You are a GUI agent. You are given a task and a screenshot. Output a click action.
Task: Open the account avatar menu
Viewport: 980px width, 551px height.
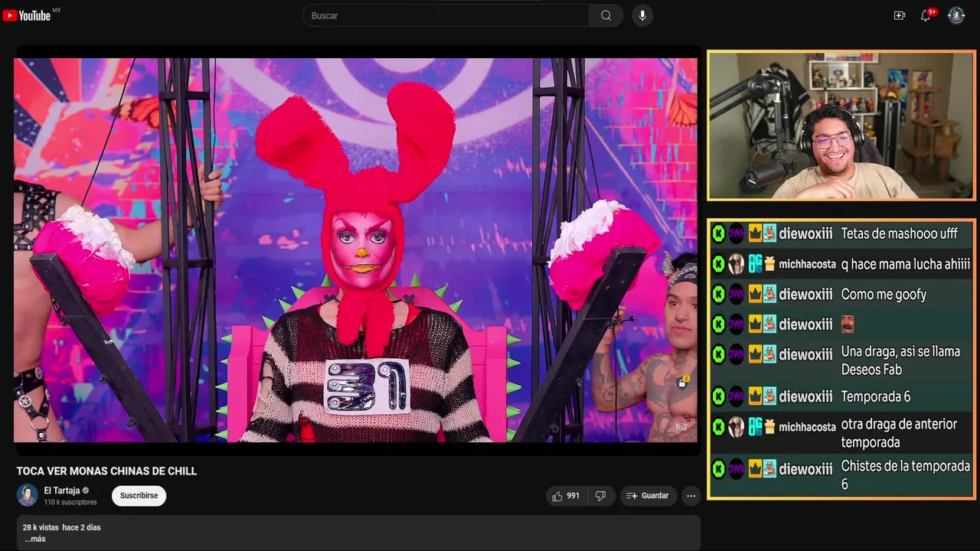[956, 15]
